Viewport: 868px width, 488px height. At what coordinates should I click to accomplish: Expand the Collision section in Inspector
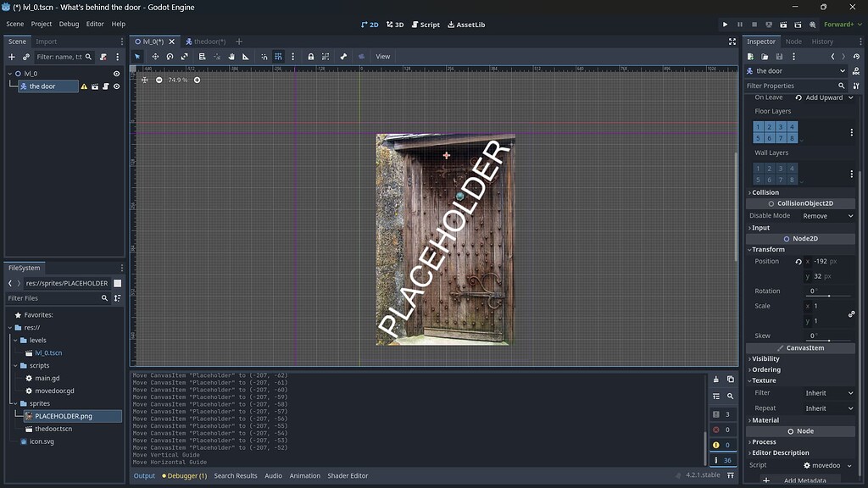[763, 191]
